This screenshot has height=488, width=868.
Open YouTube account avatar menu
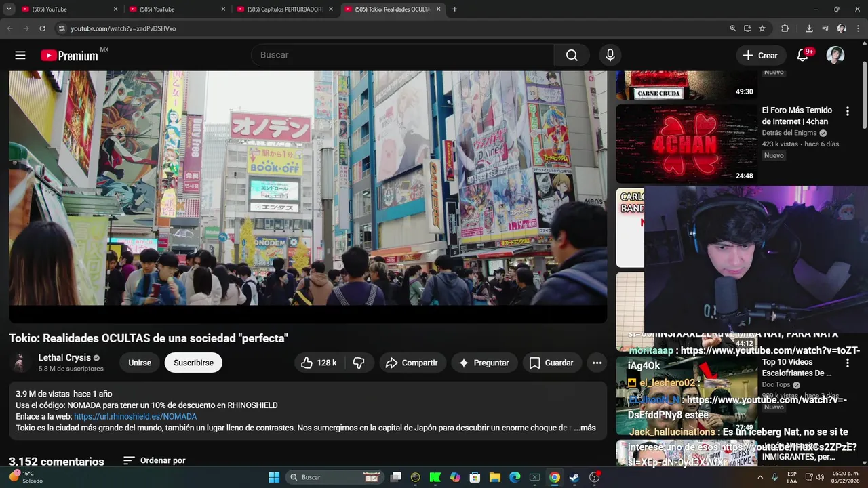(x=835, y=56)
